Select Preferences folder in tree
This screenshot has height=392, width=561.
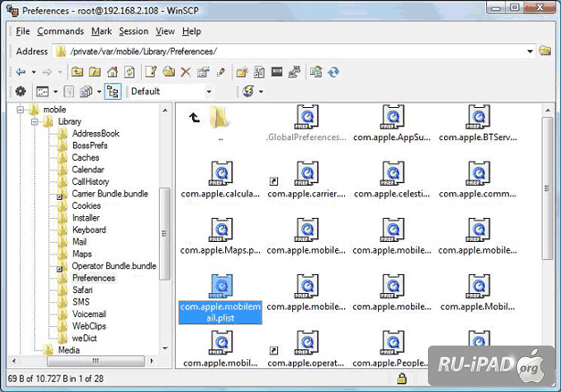(x=94, y=279)
